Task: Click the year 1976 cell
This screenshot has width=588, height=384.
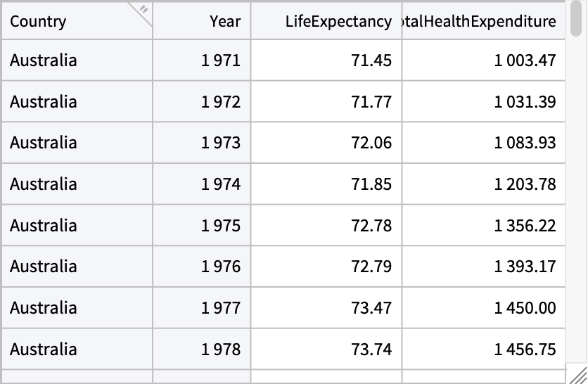Action: (221, 267)
